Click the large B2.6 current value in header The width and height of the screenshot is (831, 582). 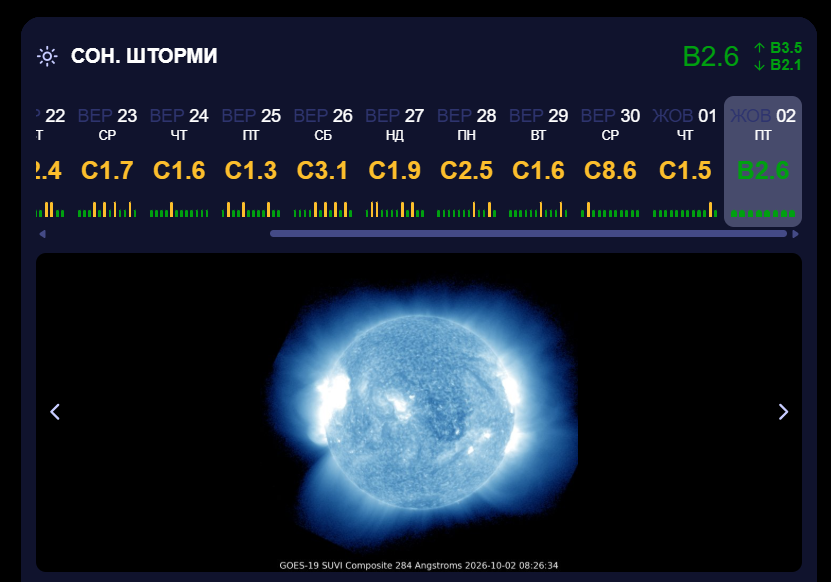coord(711,56)
